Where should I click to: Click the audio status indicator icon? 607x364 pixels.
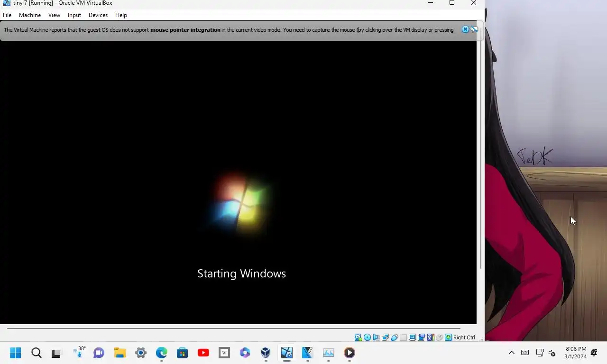(376, 337)
